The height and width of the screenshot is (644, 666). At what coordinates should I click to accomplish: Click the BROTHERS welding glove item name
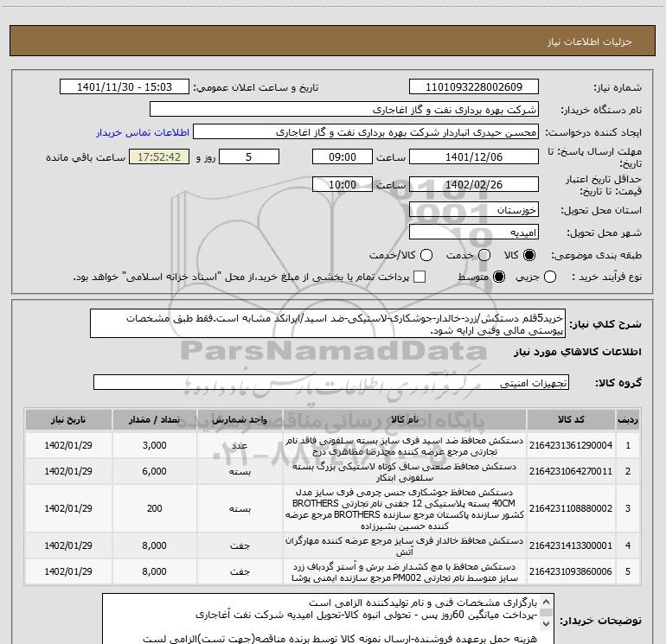coord(405,508)
